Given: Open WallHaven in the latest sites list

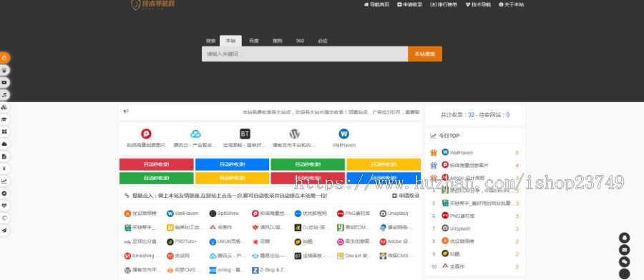Looking at the screenshot, I should [182, 213].
